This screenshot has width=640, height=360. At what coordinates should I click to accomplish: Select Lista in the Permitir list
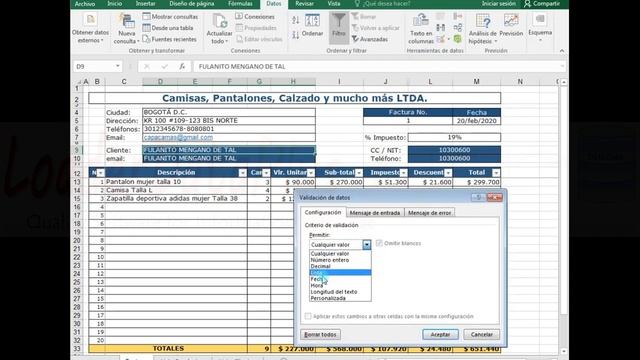point(340,273)
